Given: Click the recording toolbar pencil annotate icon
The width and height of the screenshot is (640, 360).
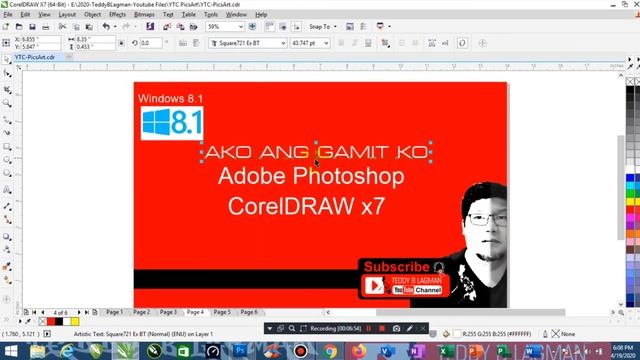Looking at the screenshot, I should [x=409, y=329].
